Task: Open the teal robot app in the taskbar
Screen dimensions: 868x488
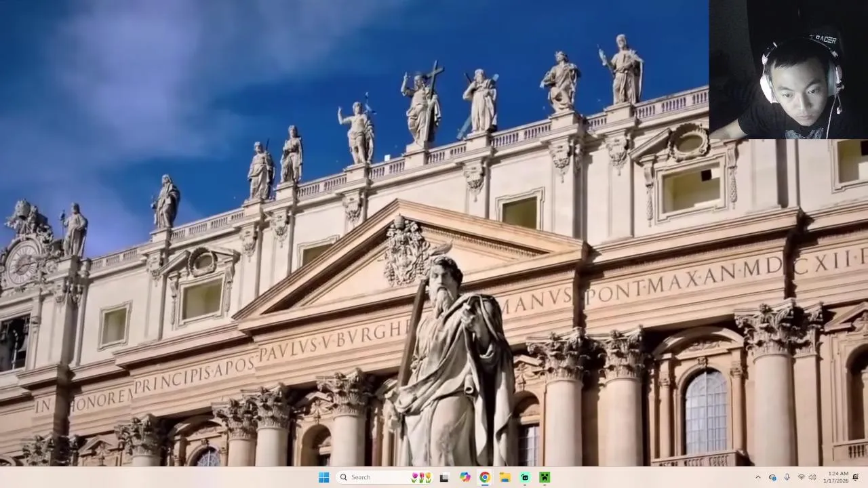Action: click(x=525, y=477)
